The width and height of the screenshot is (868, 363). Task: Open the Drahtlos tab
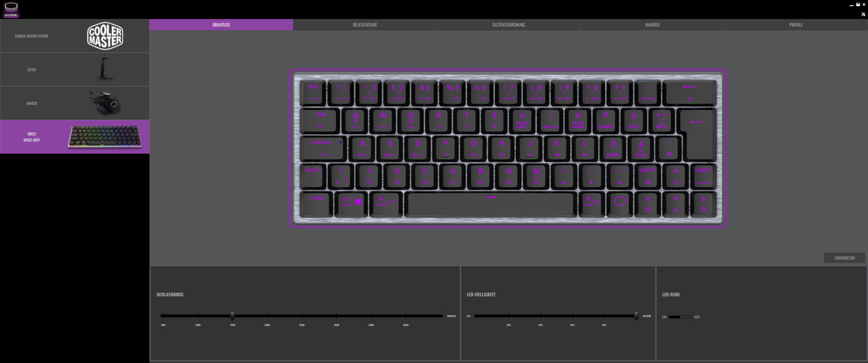pyautogui.click(x=221, y=25)
